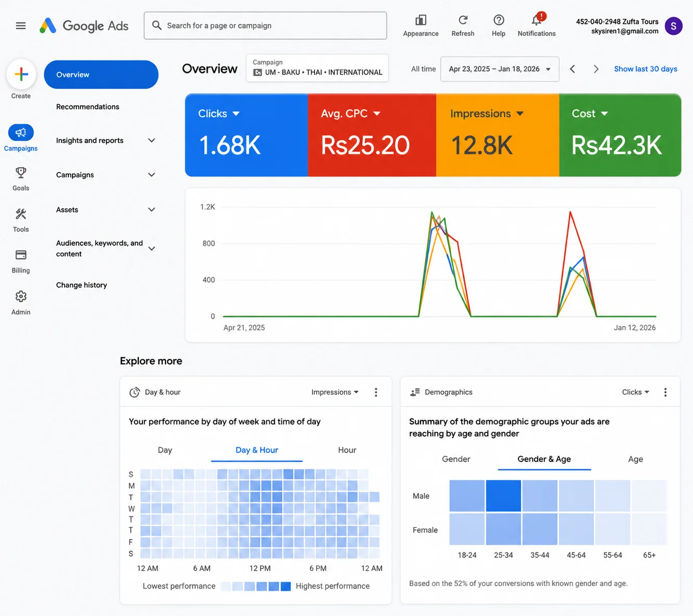Open Demographics Clicks dropdown

coord(636,392)
